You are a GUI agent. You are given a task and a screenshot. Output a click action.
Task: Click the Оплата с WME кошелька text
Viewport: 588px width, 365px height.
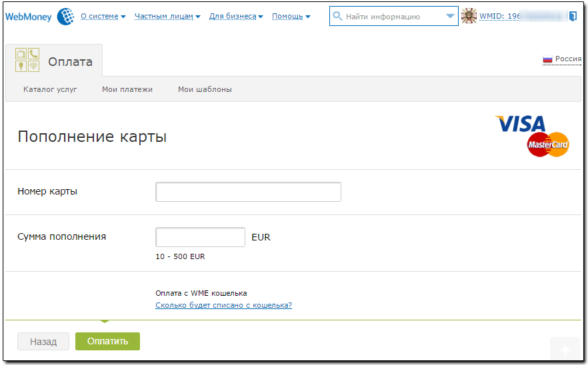(x=201, y=293)
